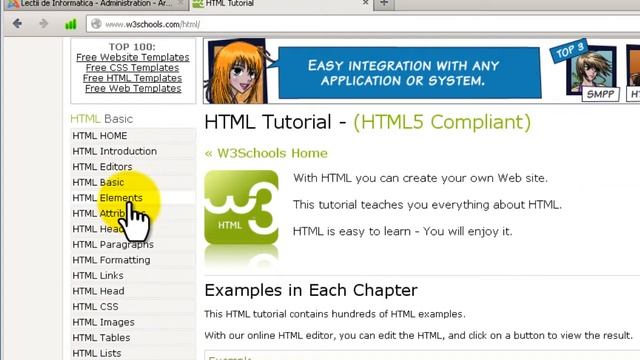Open the HTML CSS chapter
The image size is (640, 360).
[133, 306]
